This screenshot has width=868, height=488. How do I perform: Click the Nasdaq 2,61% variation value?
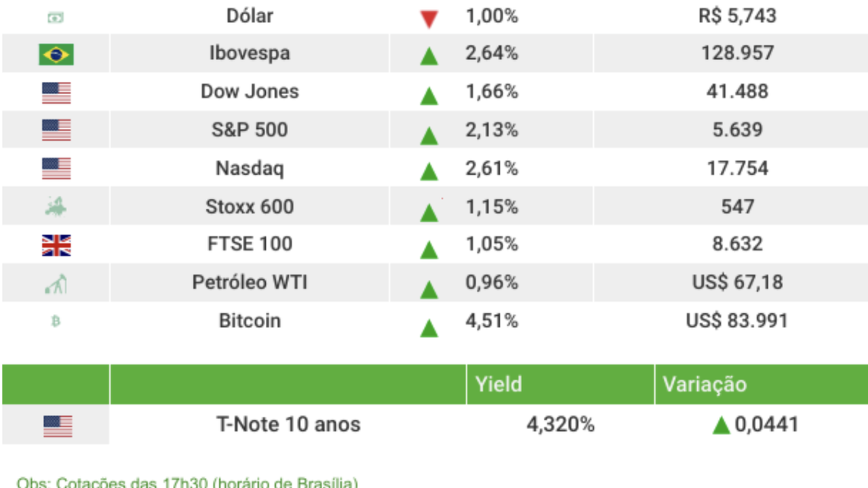point(492,167)
